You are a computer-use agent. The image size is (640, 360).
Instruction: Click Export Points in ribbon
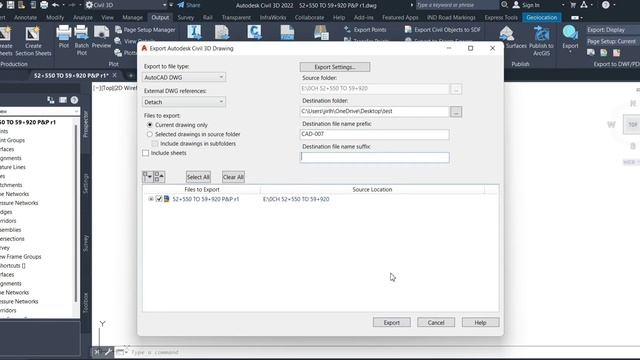pos(365,30)
